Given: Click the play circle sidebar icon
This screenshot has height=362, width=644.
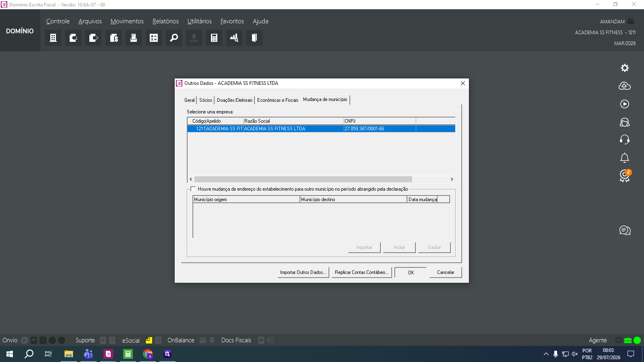Looking at the screenshot, I should 625,104.
